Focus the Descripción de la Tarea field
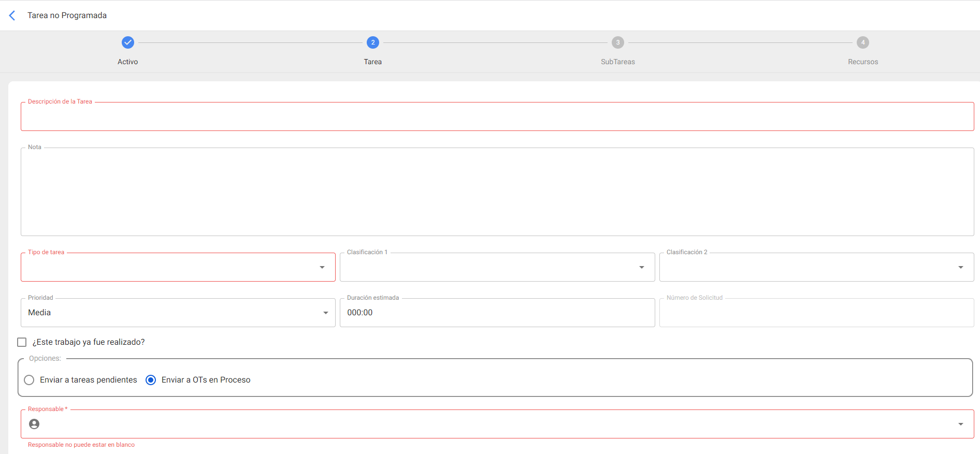Image resolution: width=980 pixels, height=454 pixels. point(497,117)
